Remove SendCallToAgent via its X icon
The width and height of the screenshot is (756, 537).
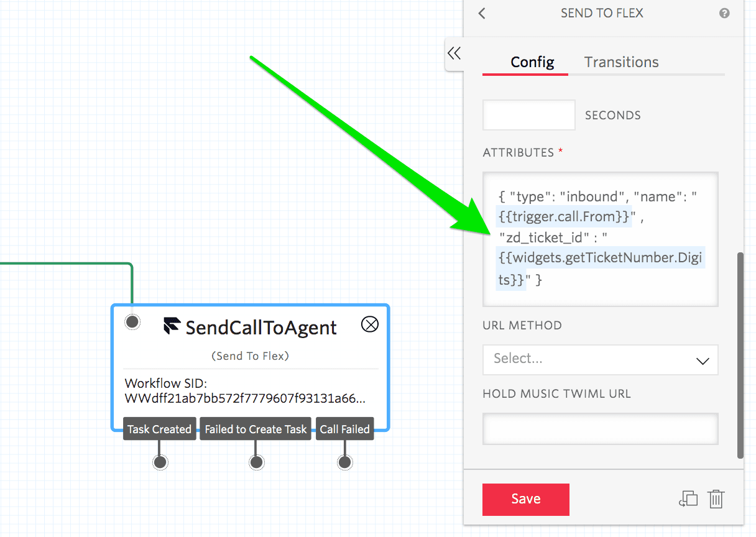point(369,324)
